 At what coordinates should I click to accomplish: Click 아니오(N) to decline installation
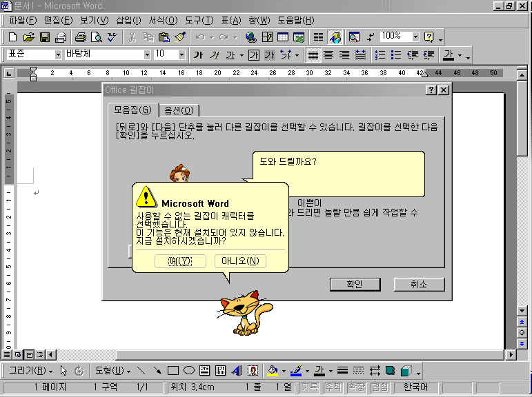click(240, 261)
